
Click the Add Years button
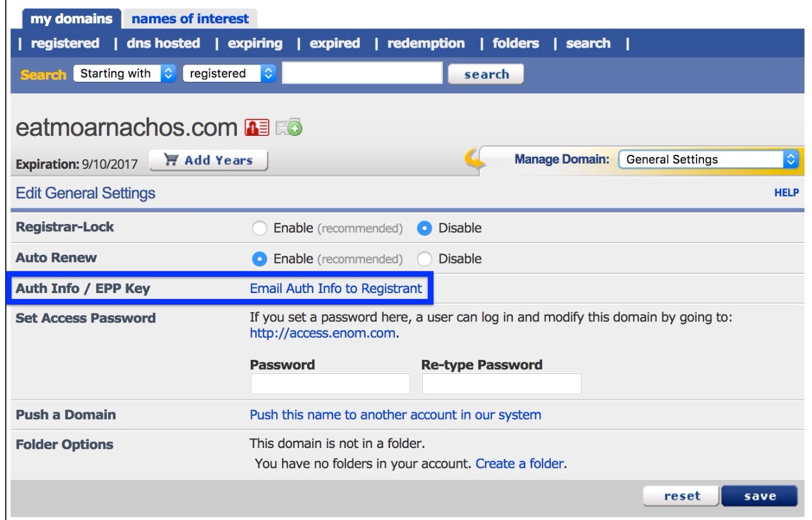tap(208, 160)
